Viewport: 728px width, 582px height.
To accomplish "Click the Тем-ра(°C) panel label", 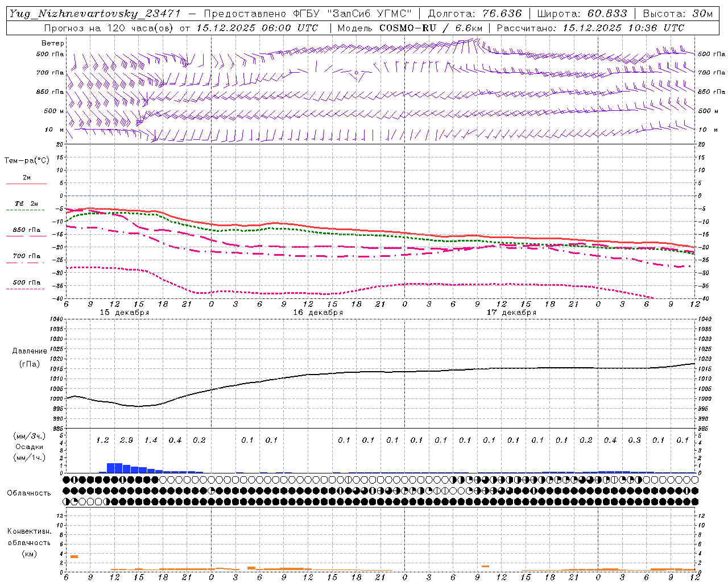I will click(x=27, y=161).
